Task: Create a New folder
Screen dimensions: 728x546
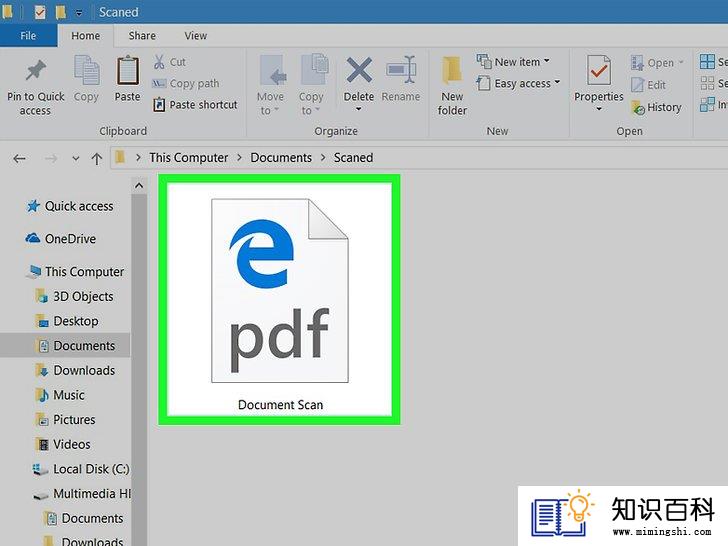Action: (x=452, y=86)
